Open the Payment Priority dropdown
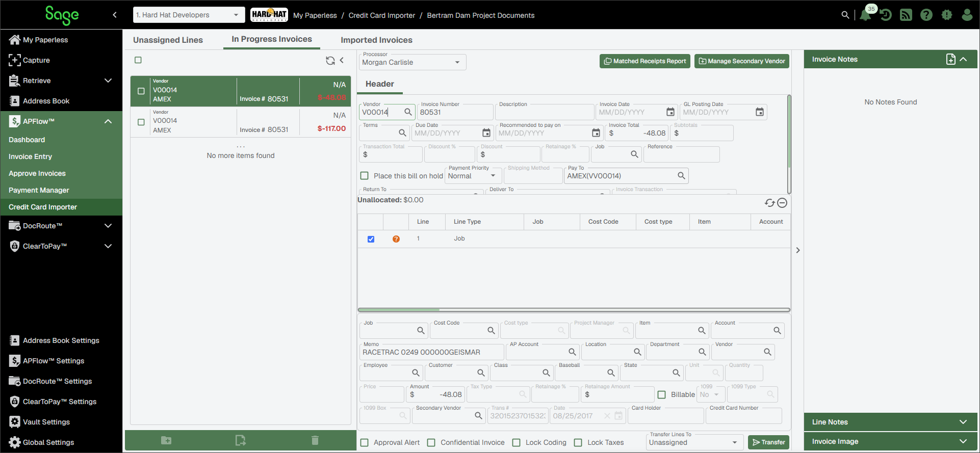This screenshot has width=980, height=453. click(472, 176)
